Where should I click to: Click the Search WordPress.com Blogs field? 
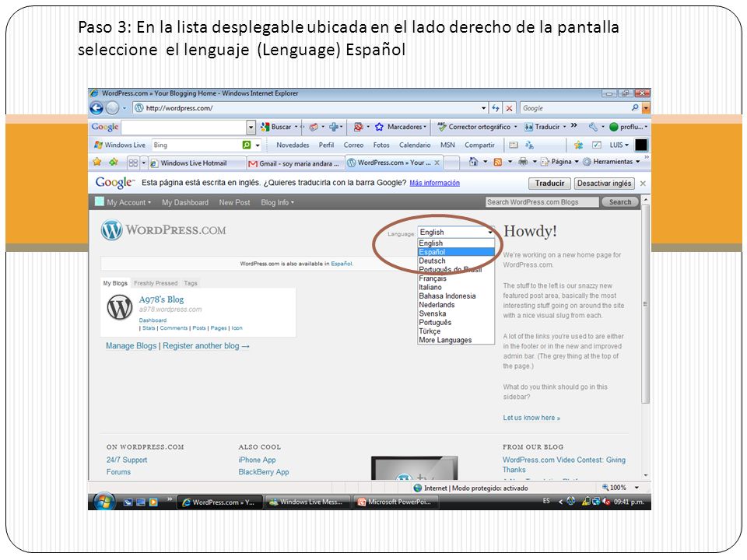tap(542, 202)
